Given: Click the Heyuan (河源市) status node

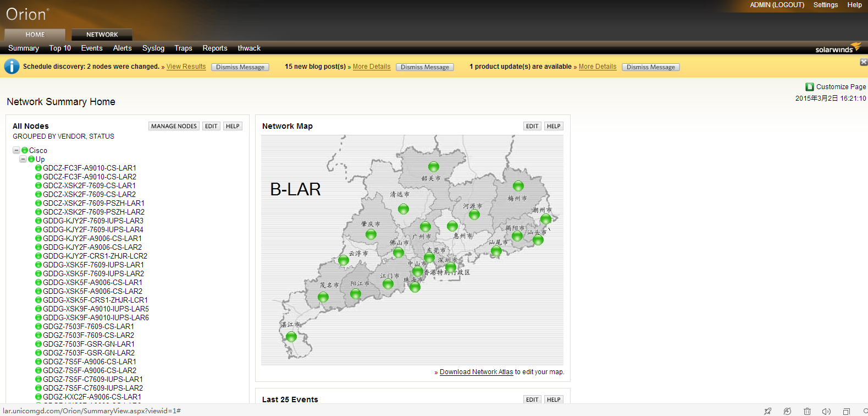Looking at the screenshot, I should tap(474, 215).
